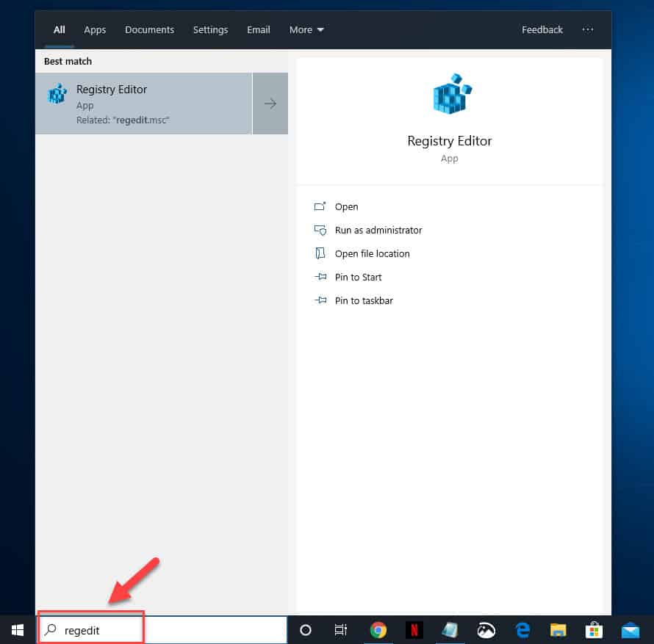The image size is (654, 644).
Task: Open the Mail app from taskbar
Action: (x=630, y=630)
